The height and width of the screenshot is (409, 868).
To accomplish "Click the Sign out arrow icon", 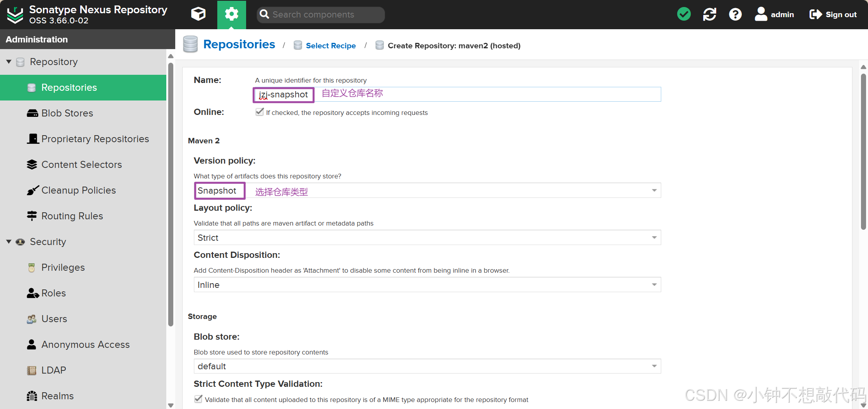I will 816,14.
